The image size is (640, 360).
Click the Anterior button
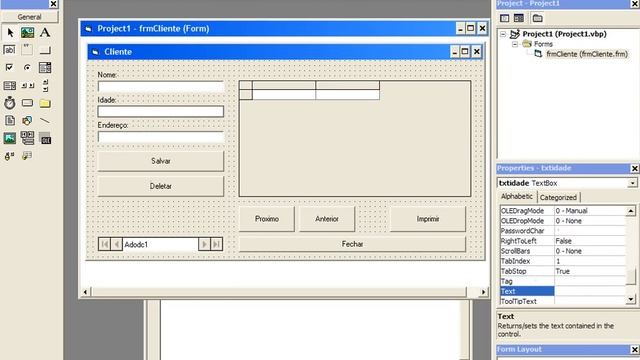click(x=327, y=219)
